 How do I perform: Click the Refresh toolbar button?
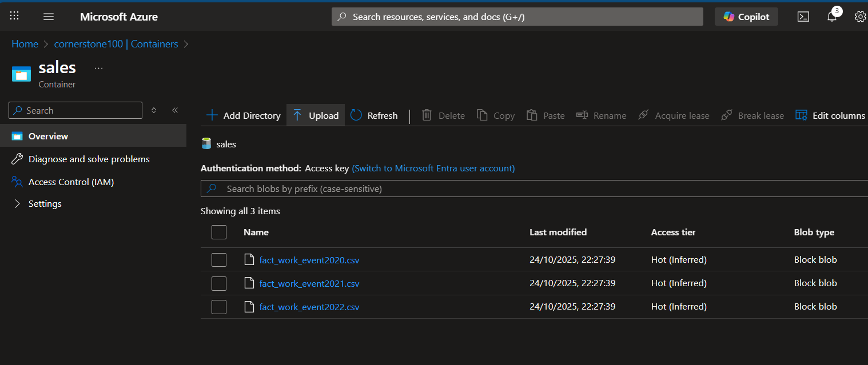point(374,115)
